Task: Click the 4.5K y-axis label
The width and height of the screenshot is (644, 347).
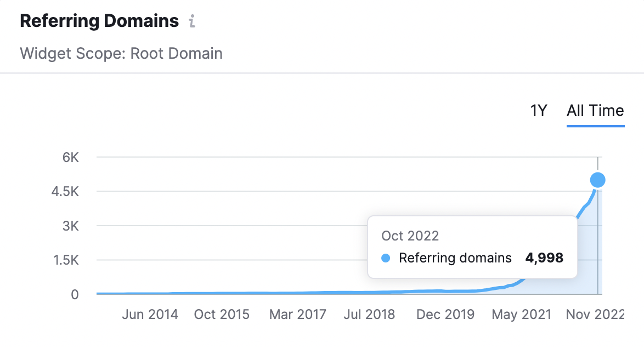Action: (65, 192)
